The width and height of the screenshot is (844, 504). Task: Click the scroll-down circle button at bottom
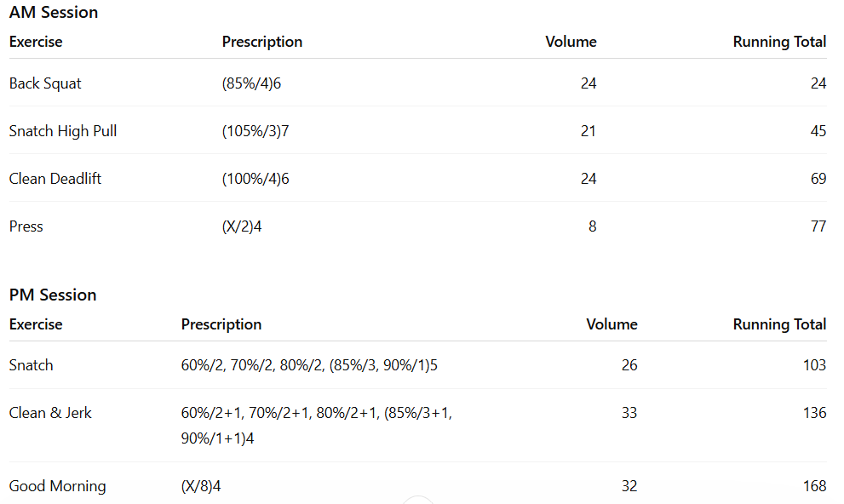point(418,500)
